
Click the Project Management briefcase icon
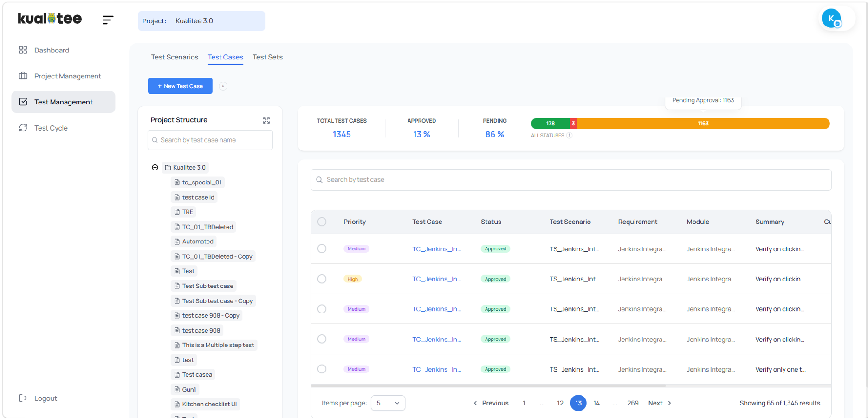click(23, 76)
